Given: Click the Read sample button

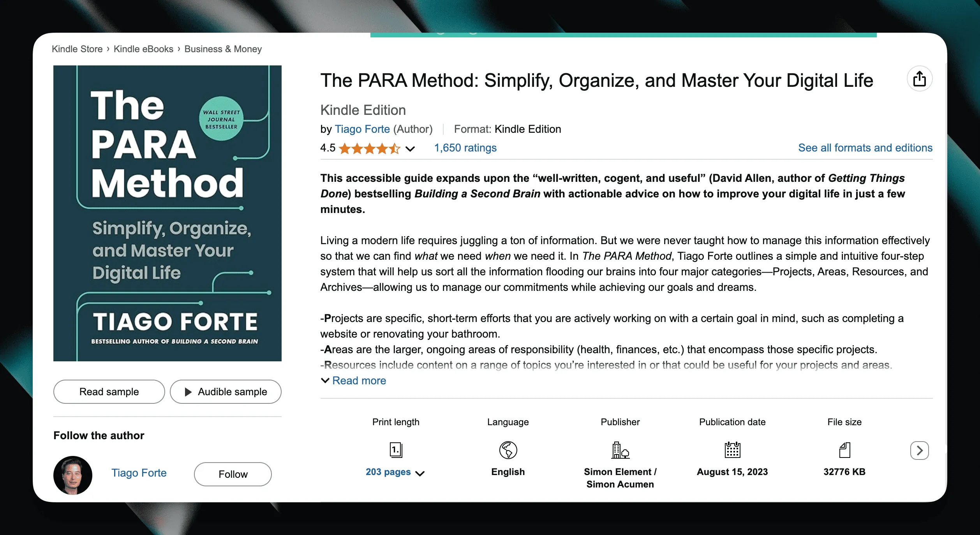Looking at the screenshot, I should point(109,392).
